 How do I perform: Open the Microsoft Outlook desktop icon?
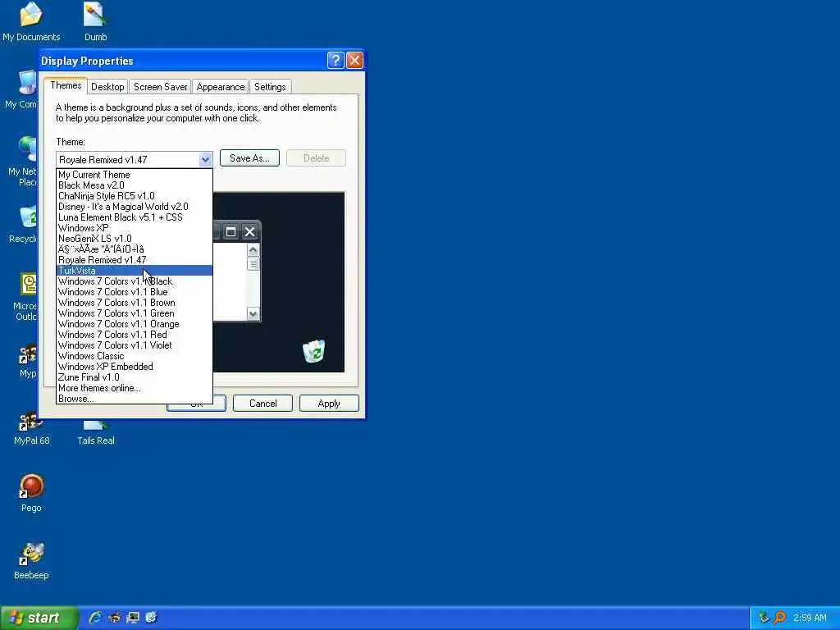(25, 297)
